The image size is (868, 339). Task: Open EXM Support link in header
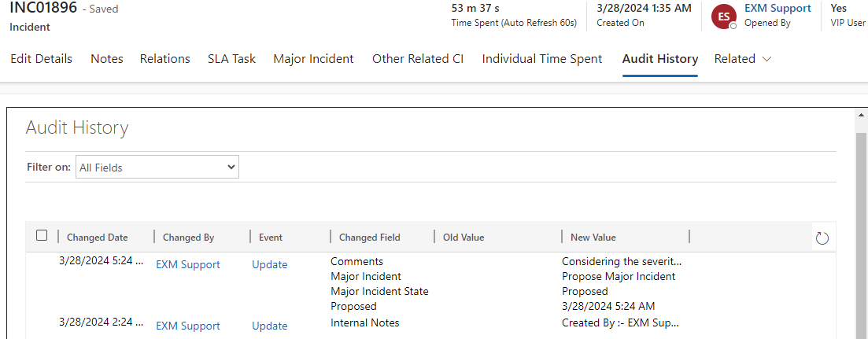tap(778, 9)
